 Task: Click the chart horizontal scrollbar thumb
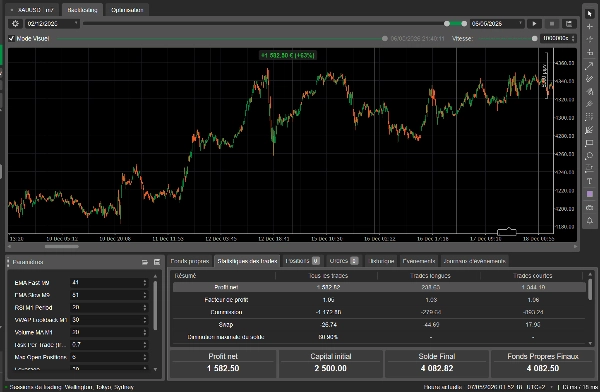(x=62, y=247)
